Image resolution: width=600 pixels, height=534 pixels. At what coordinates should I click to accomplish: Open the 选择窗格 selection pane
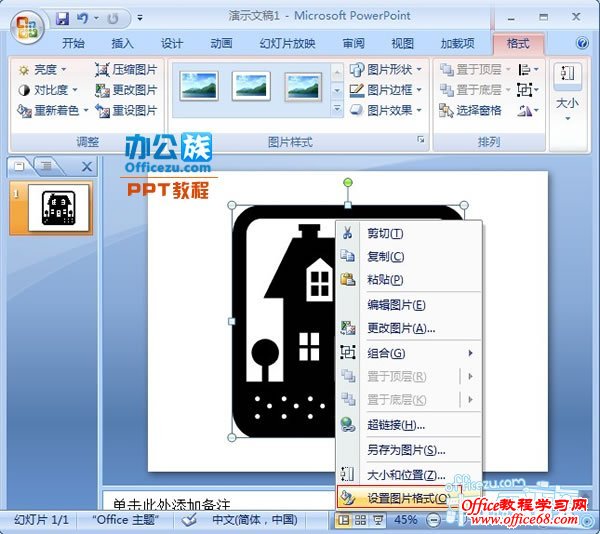[470, 111]
